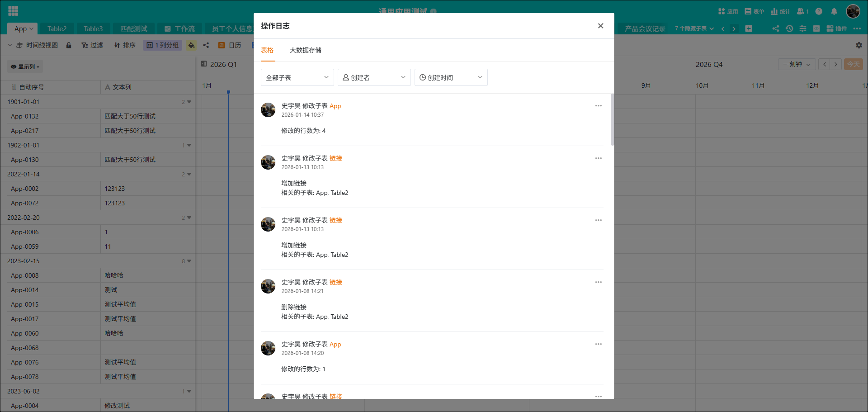Open the paint bucket row color tool
868x412 pixels.
(x=191, y=45)
